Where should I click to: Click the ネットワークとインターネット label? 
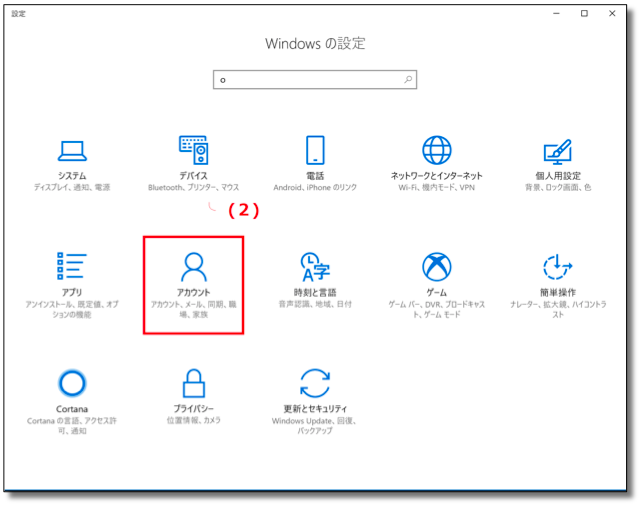(436, 176)
